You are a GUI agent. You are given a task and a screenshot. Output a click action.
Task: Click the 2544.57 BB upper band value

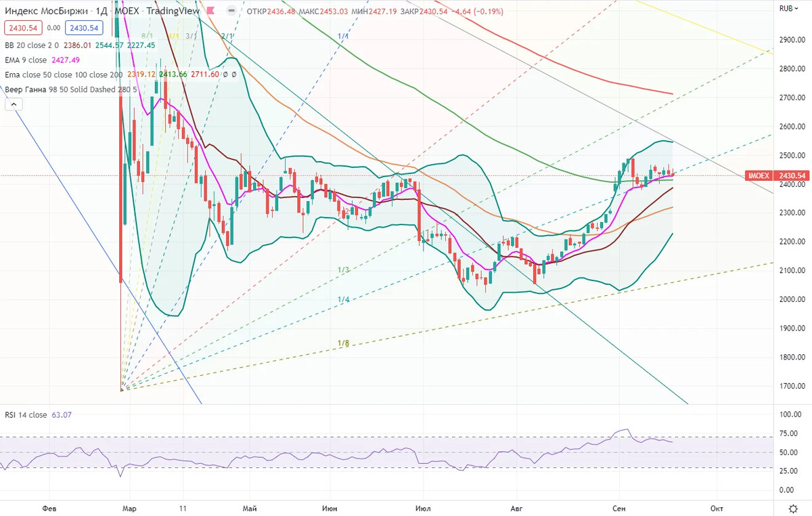click(110, 45)
